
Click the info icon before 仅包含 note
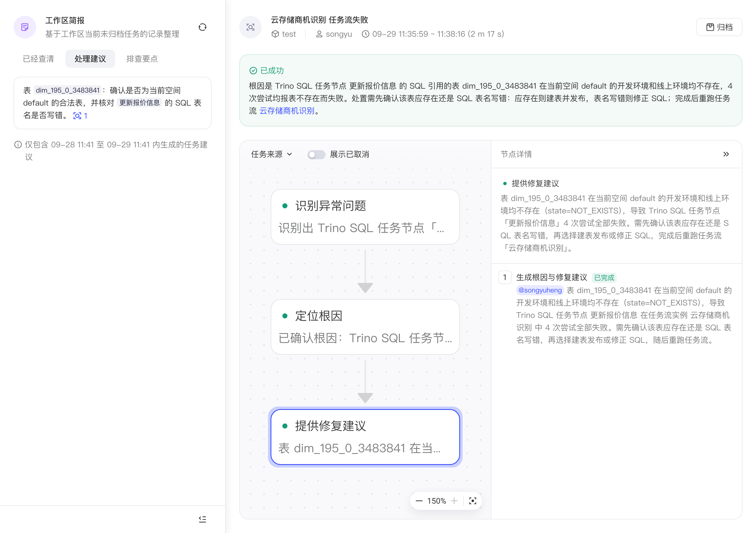[18, 145]
